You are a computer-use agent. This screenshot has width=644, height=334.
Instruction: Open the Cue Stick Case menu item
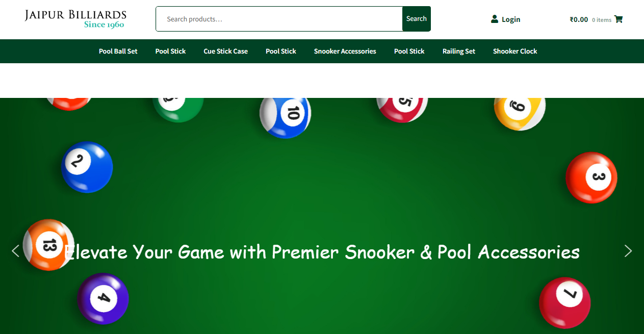click(226, 51)
